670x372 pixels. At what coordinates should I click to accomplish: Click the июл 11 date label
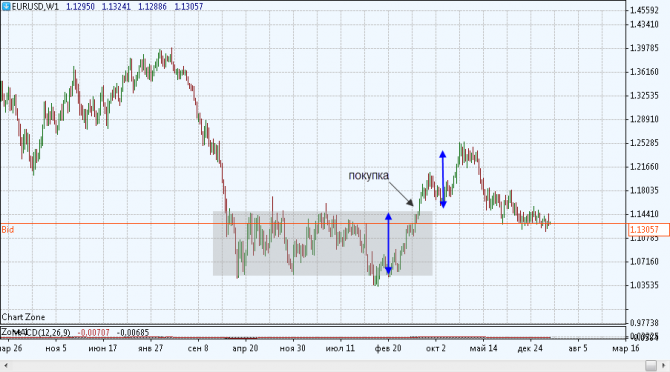(x=340, y=349)
